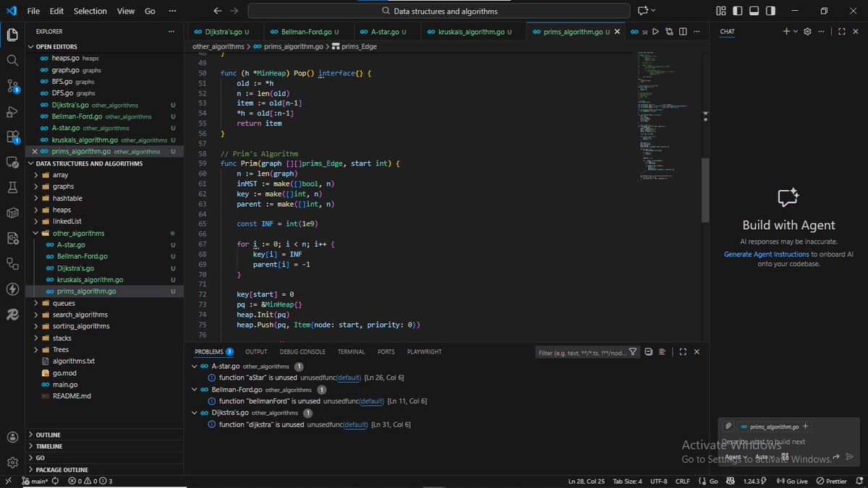This screenshot has width=868, height=488.
Task: Switch to the kruskals_algorithm.go tab
Action: pyautogui.click(x=474, y=32)
